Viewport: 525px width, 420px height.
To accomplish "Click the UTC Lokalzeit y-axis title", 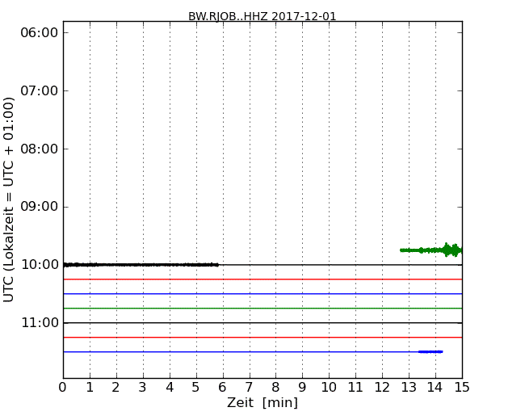I will [8, 199].
